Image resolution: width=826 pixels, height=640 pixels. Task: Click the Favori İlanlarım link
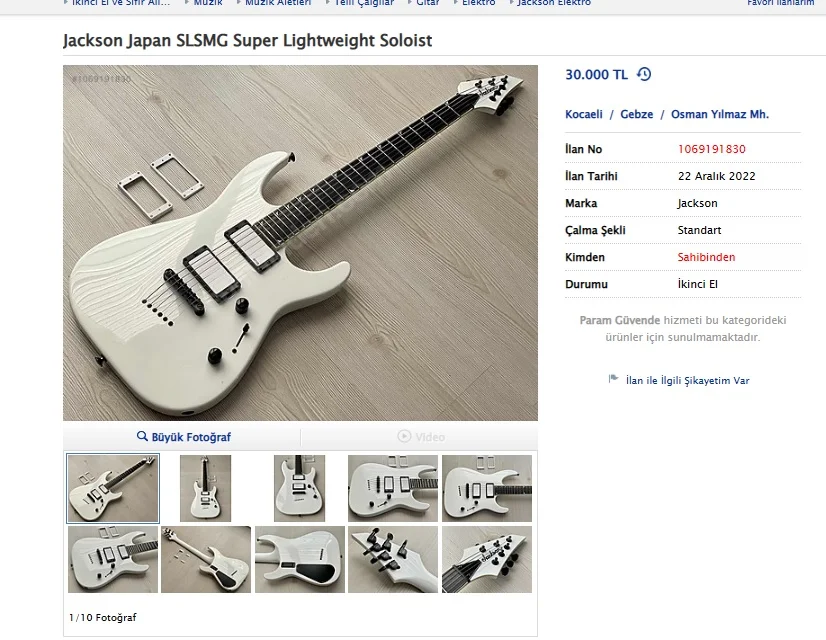pyautogui.click(x=780, y=3)
